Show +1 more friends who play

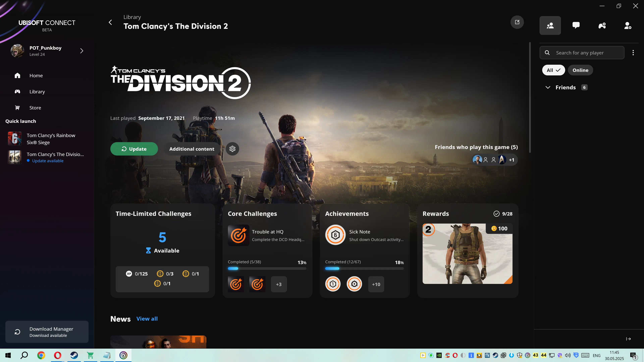512,160
